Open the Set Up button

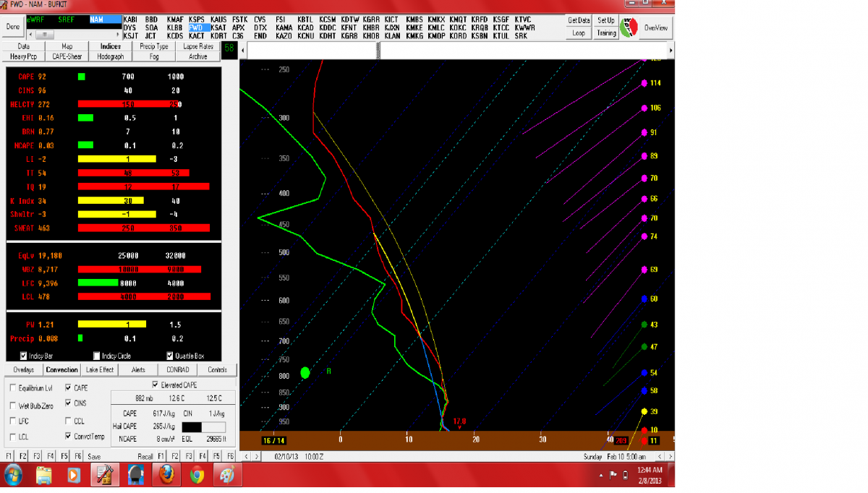click(606, 21)
